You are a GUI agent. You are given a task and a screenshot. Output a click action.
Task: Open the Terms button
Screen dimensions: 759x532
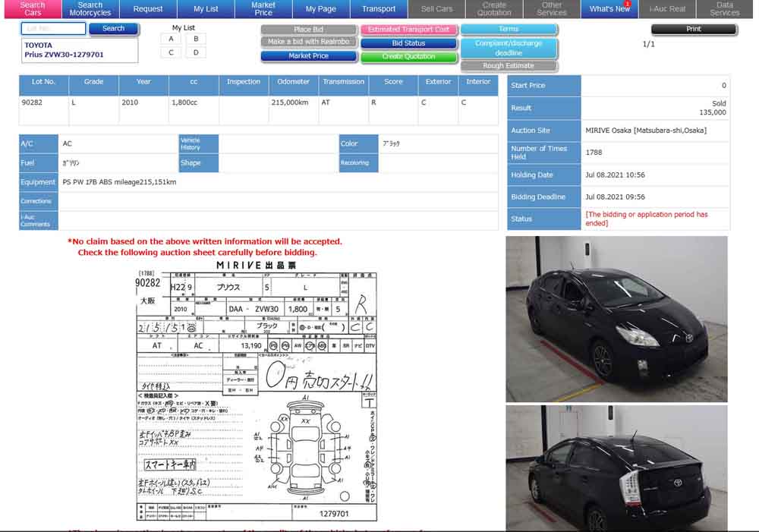509,29
